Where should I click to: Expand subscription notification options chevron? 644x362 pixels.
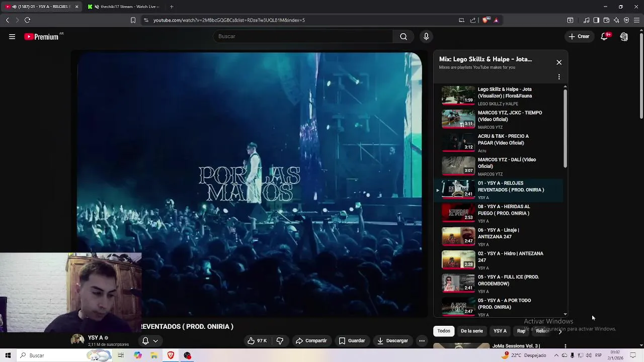(155, 341)
